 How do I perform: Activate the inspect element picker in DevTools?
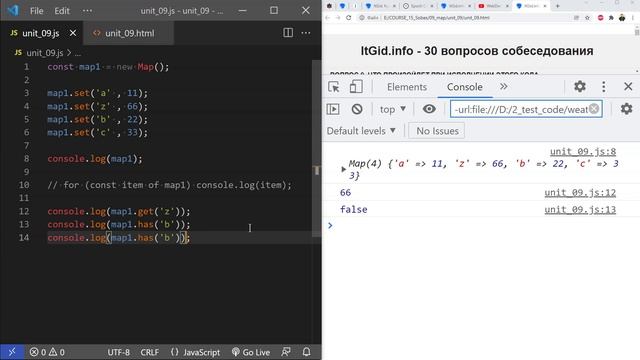(334, 87)
